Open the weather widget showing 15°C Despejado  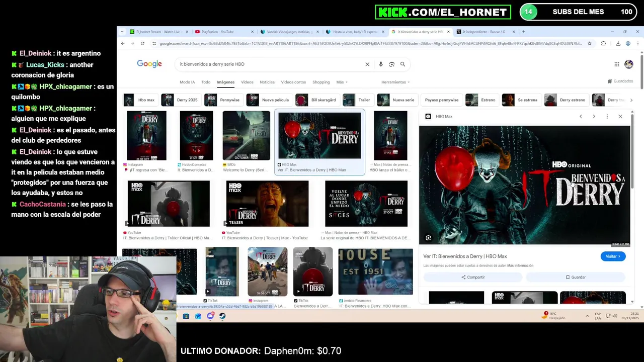click(x=554, y=316)
